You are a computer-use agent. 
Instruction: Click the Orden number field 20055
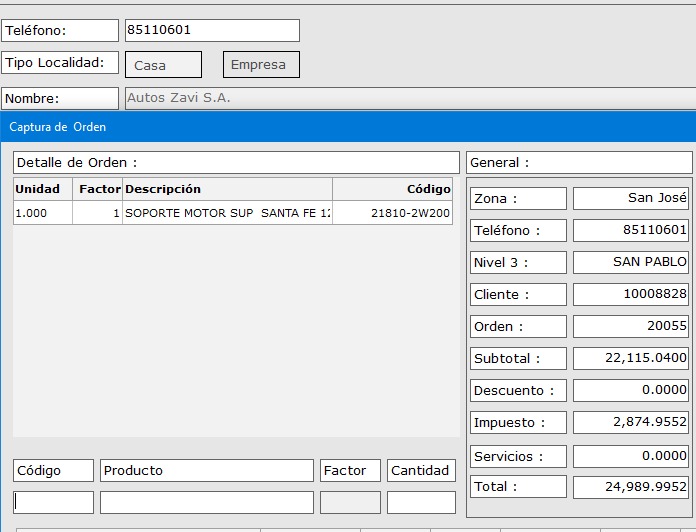click(630, 326)
